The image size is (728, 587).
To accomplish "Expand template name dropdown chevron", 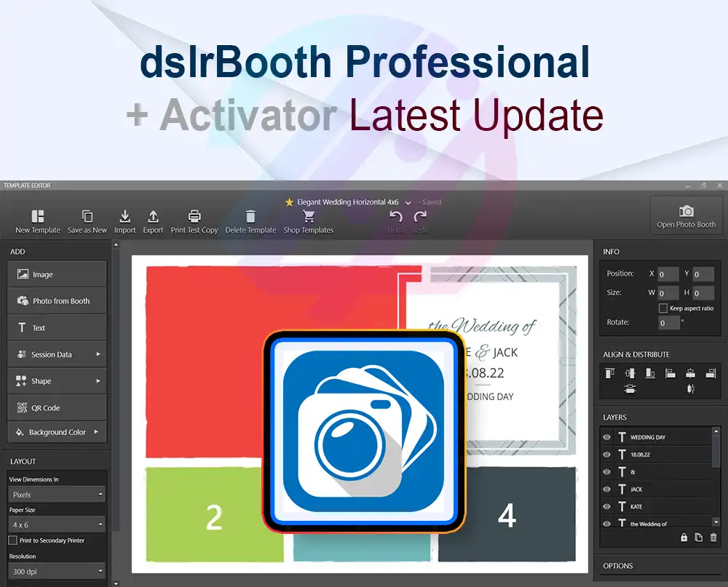I will click(x=408, y=203).
